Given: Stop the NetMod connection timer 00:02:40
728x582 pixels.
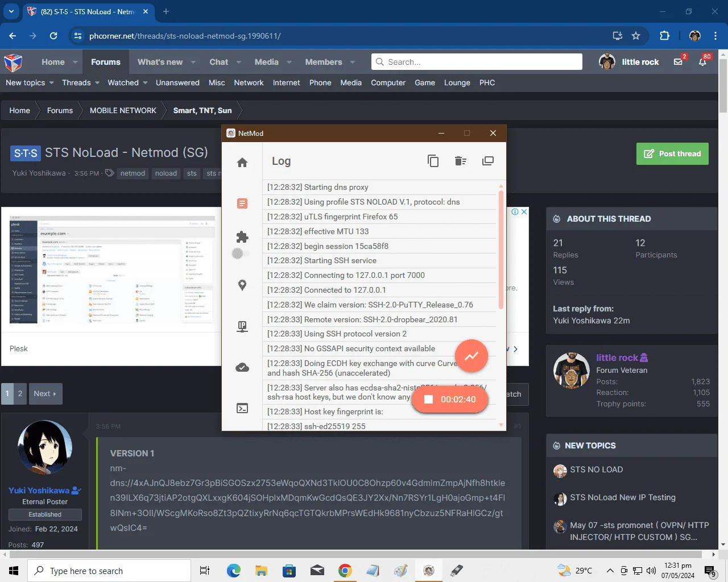Looking at the screenshot, I should click(x=450, y=400).
